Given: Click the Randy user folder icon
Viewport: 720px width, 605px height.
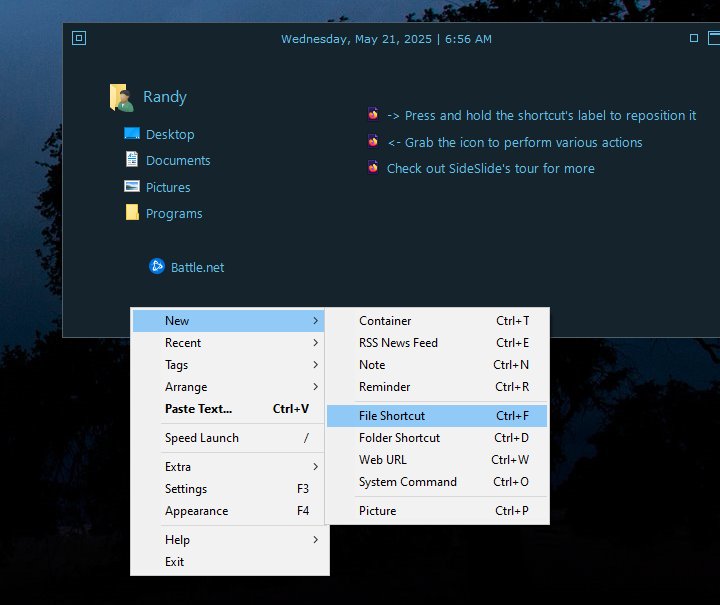Looking at the screenshot, I should tap(122, 97).
